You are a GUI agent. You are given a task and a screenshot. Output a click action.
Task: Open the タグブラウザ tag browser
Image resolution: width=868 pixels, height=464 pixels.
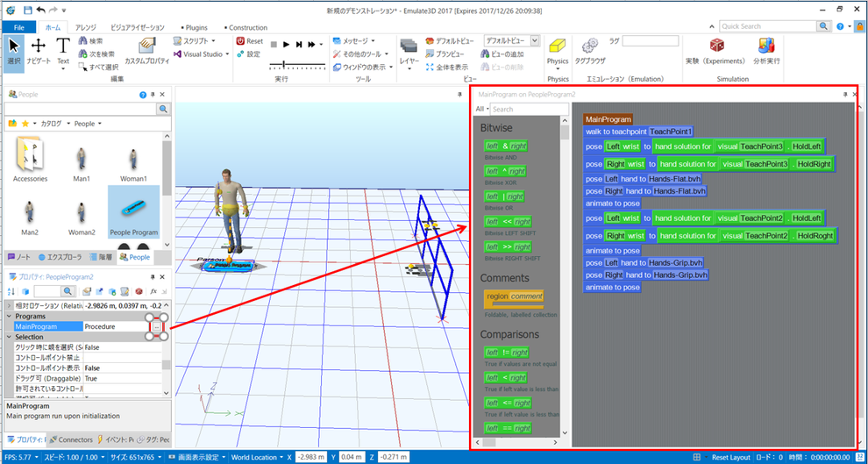590,52
